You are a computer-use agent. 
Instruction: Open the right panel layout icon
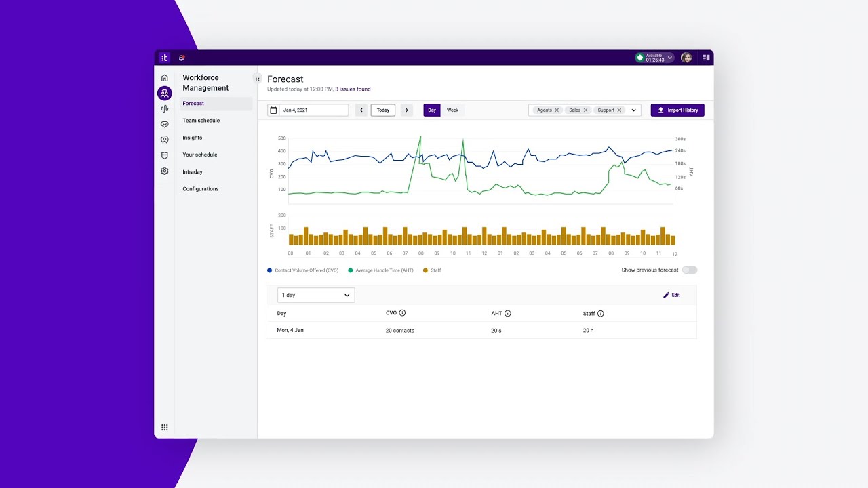[705, 58]
